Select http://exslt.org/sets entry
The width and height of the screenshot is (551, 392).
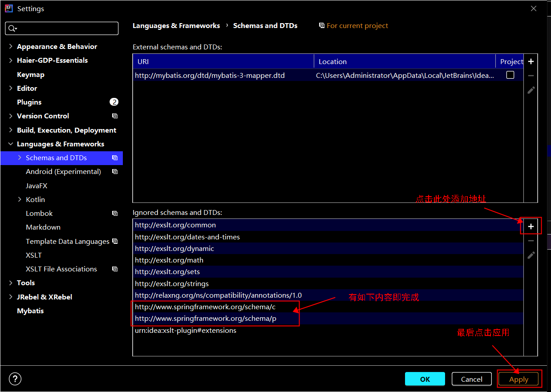point(328,271)
